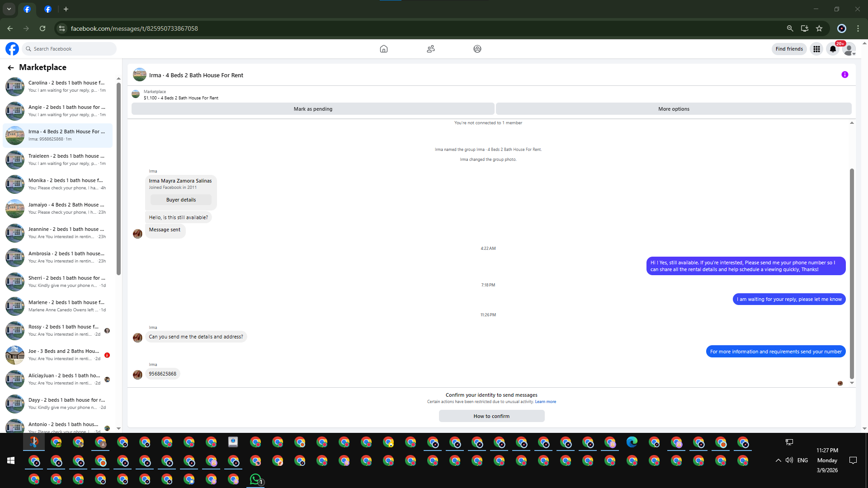The width and height of the screenshot is (868, 488).
Task: Click the Learn more link
Action: point(546,402)
